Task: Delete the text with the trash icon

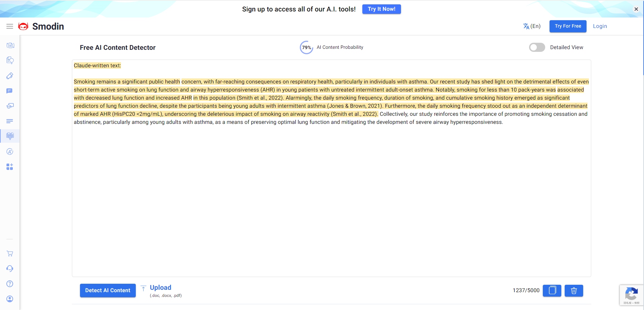Action: pos(574,290)
